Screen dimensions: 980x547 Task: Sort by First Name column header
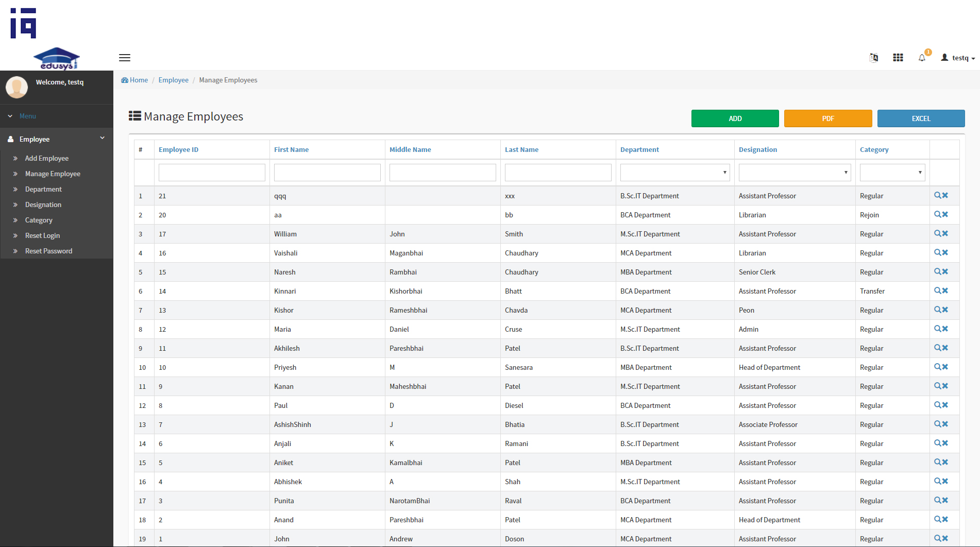(x=291, y=149)
